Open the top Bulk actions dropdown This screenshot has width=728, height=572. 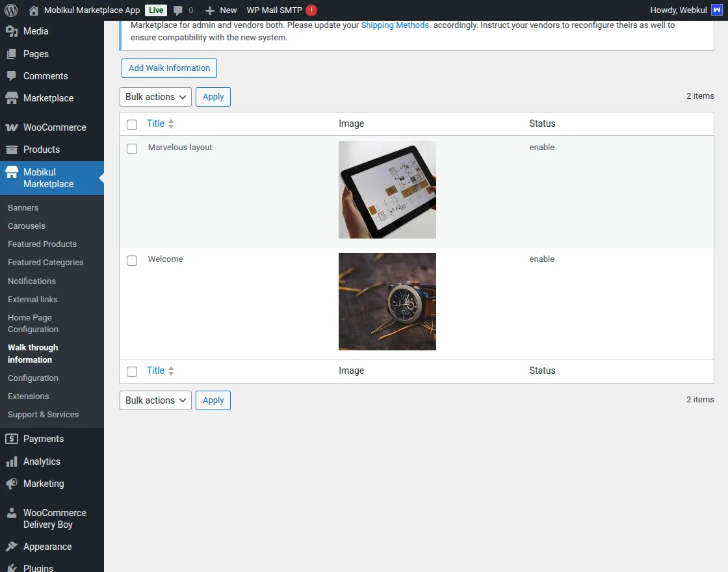[x=155, y=97]
